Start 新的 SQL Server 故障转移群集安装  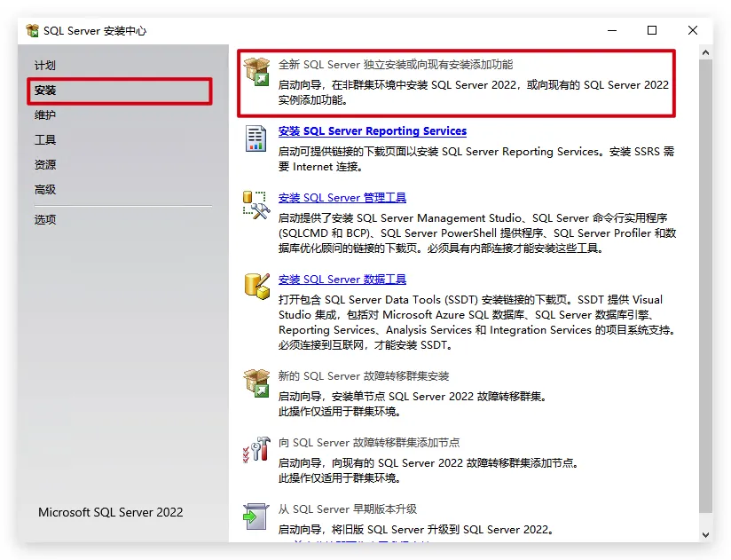point(364,375)
